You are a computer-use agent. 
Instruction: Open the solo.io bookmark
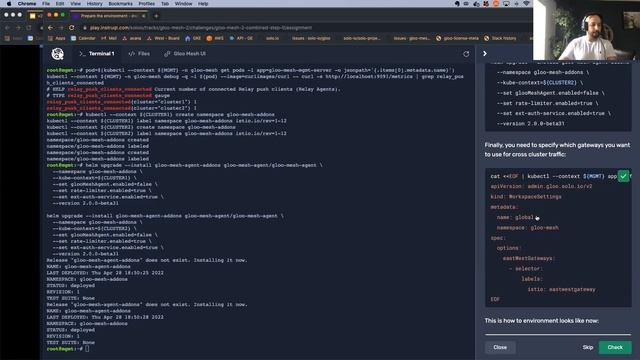[272, 38]
